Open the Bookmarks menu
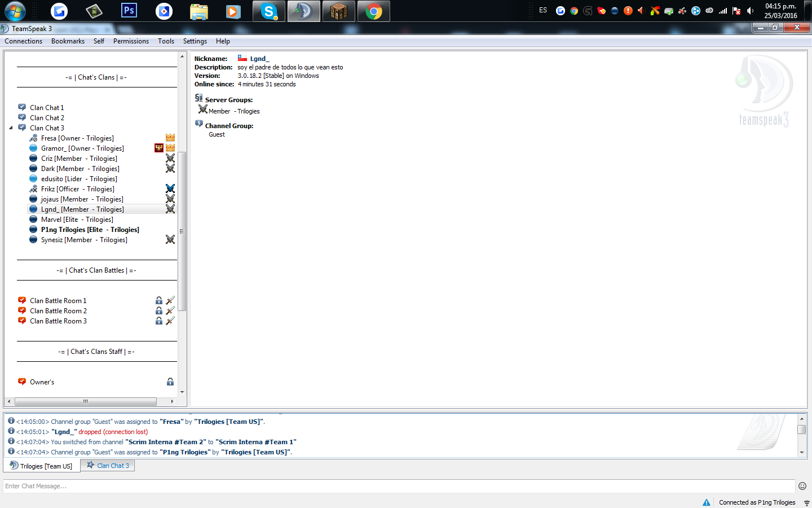The image size is (812, 508). click(68, 41)
